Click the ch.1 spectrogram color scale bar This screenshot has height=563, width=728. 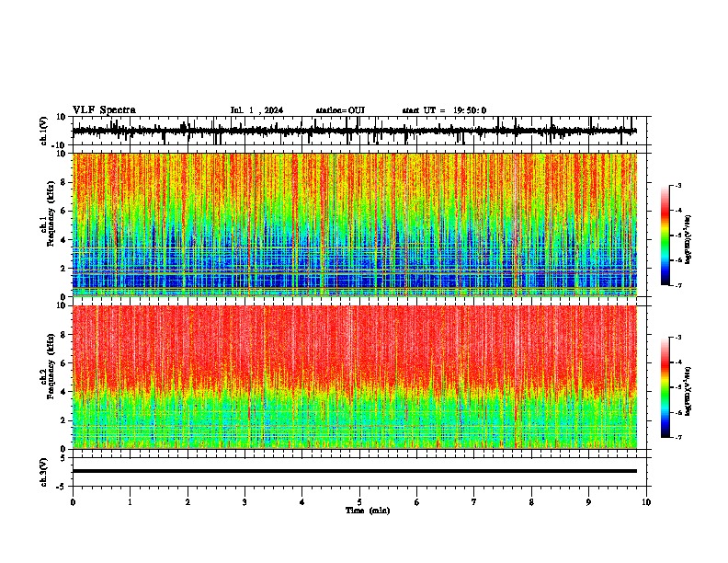click(x=665, y=236)
